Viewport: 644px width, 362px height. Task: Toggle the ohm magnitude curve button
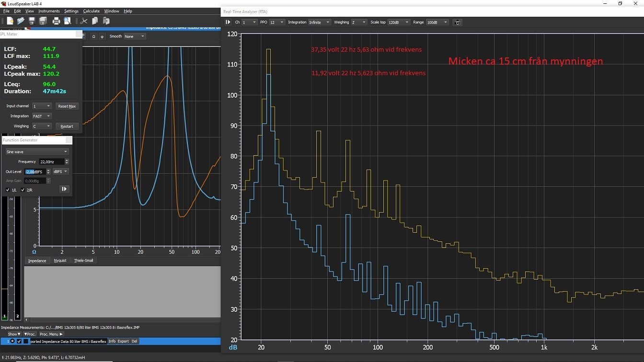[x=94, y=36]
